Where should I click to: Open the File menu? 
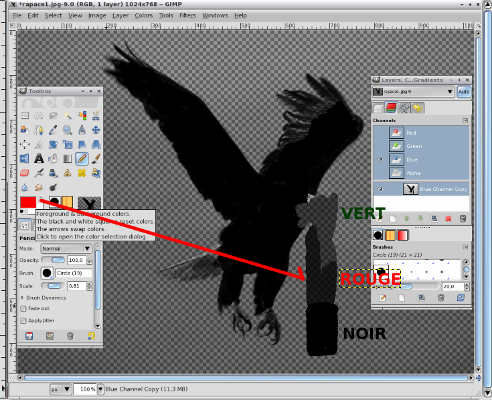click(17, 16)
